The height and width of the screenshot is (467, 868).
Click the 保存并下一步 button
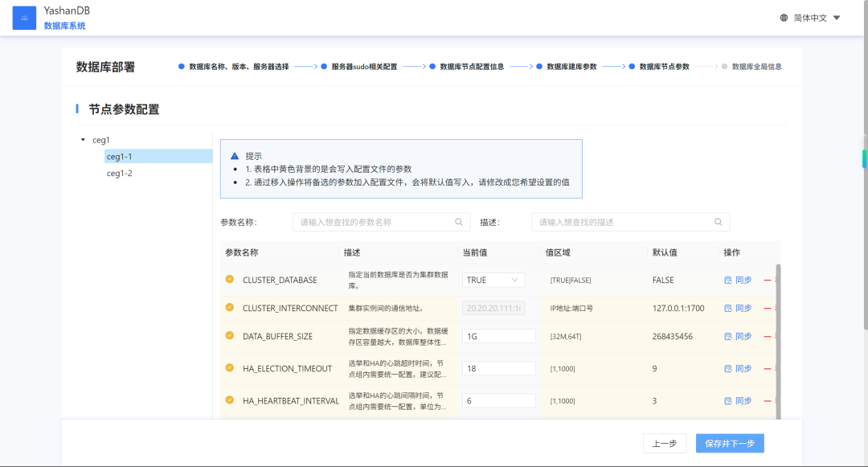(x=730, y=443)
